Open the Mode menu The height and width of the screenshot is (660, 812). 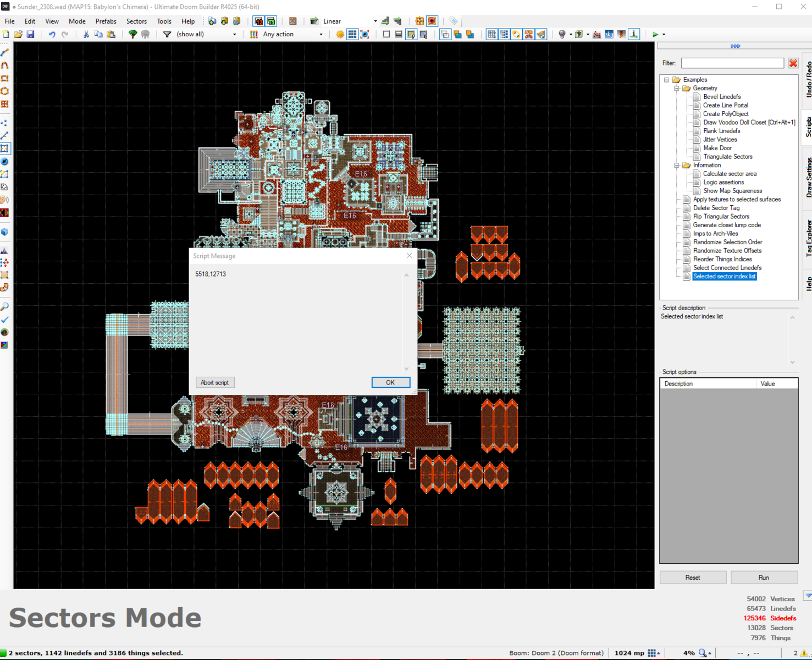point(77,21)
